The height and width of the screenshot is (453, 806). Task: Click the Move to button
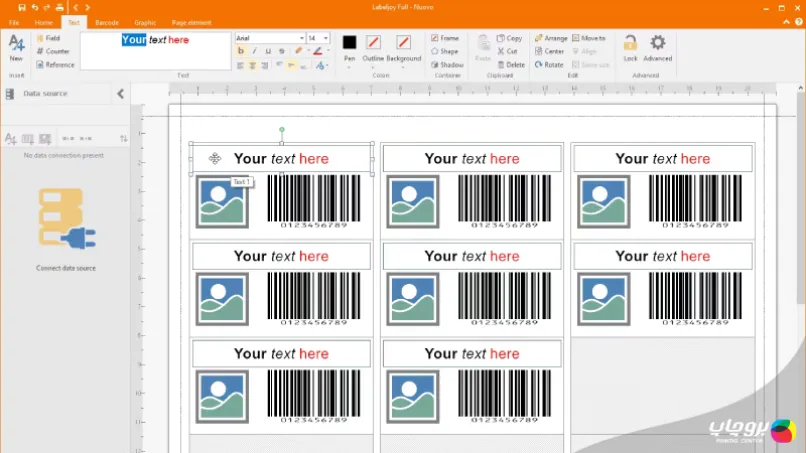click(x=589, y=38)
